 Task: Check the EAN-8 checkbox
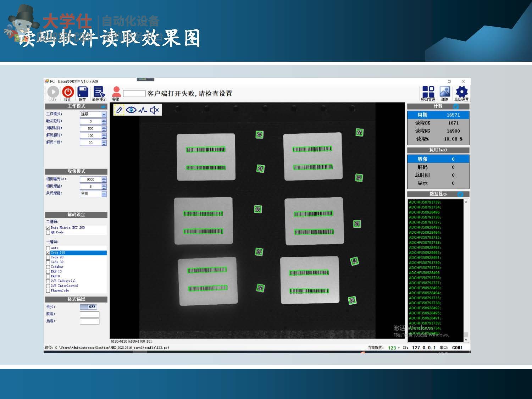[x=48, y=276]
